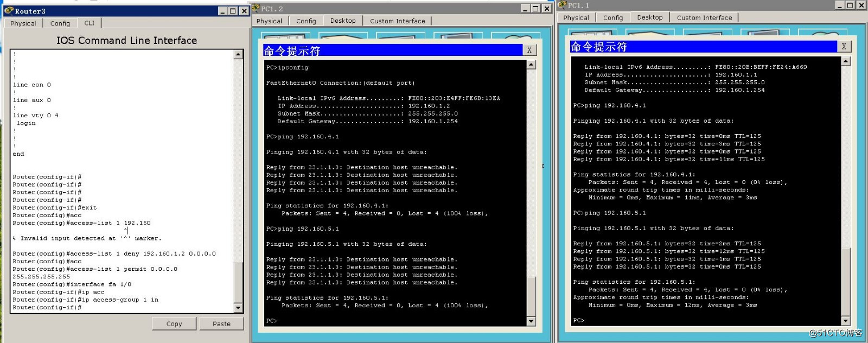Click 'access-list 1 deny 192.160.1.2' line
The height and width of the screenshot is (343, 868).
click(x=114, y=253)
